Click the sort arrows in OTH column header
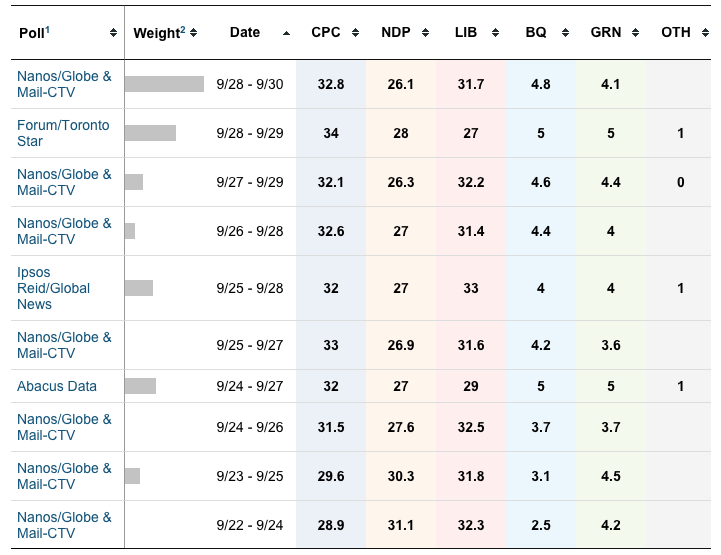This screenshot has width=721, height=555. click(701, 33)
